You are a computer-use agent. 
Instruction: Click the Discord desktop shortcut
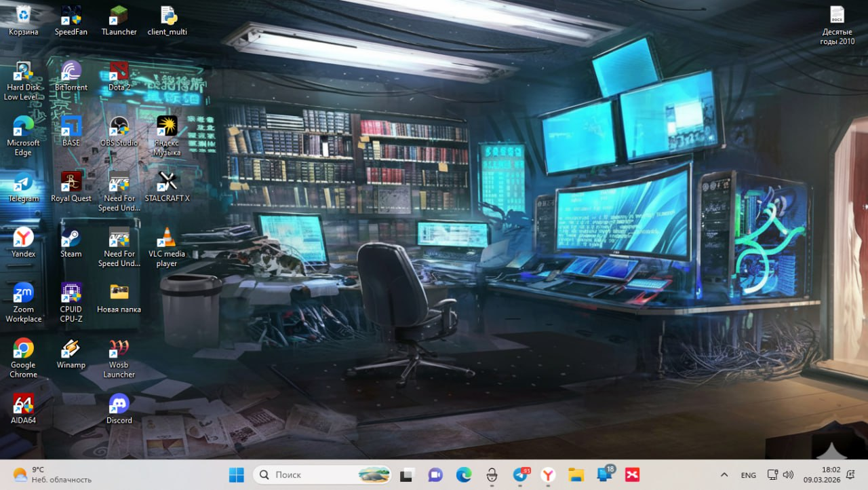pos(119,409)
